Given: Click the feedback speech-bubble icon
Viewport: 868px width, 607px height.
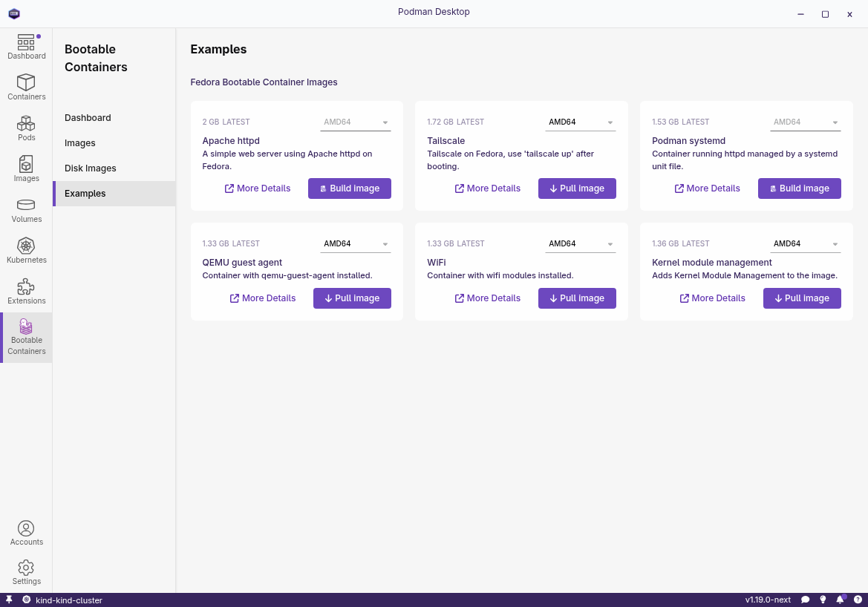Looking at the screenshot, I should tap(806, 600).
